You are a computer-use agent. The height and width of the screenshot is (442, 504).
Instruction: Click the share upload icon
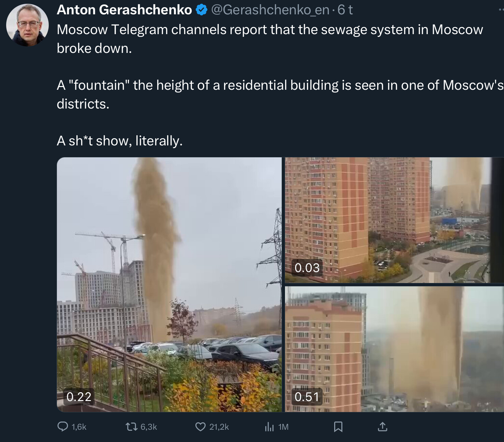click(383, 427)
